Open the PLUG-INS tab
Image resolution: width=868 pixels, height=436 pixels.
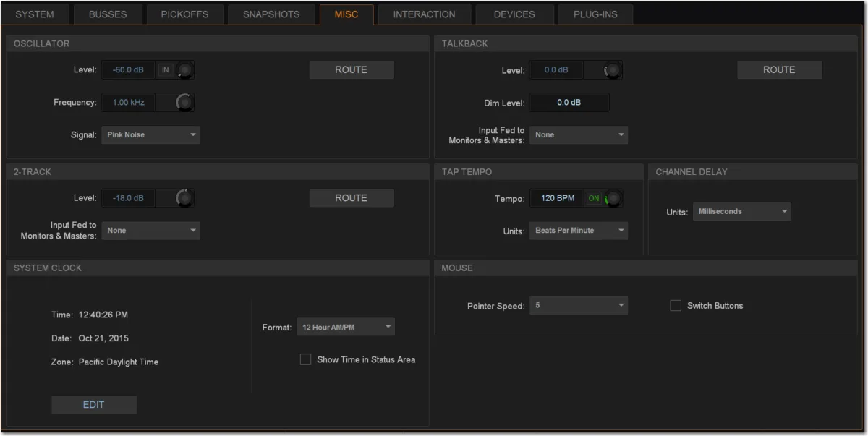coord(595,14)
